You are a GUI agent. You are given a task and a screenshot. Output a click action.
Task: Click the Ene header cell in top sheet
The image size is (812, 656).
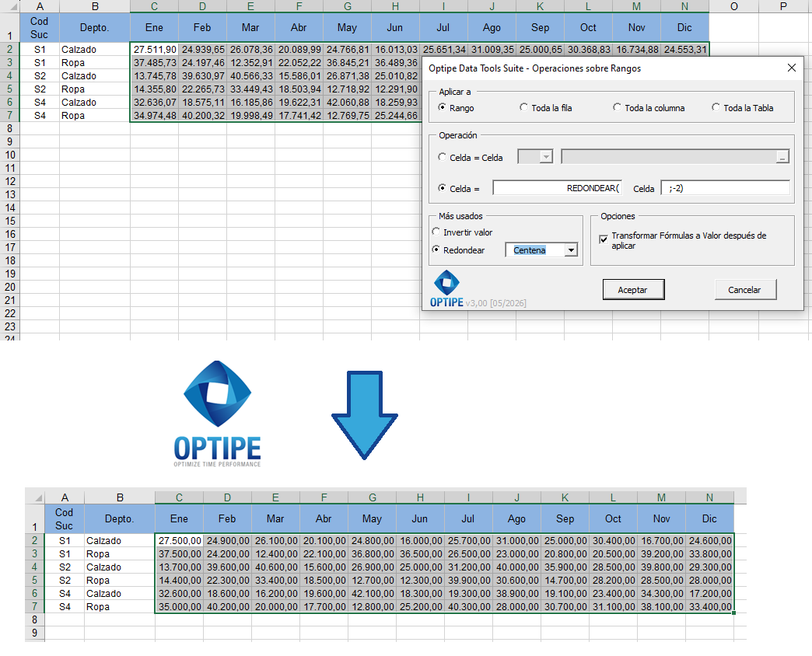(154, 27)
